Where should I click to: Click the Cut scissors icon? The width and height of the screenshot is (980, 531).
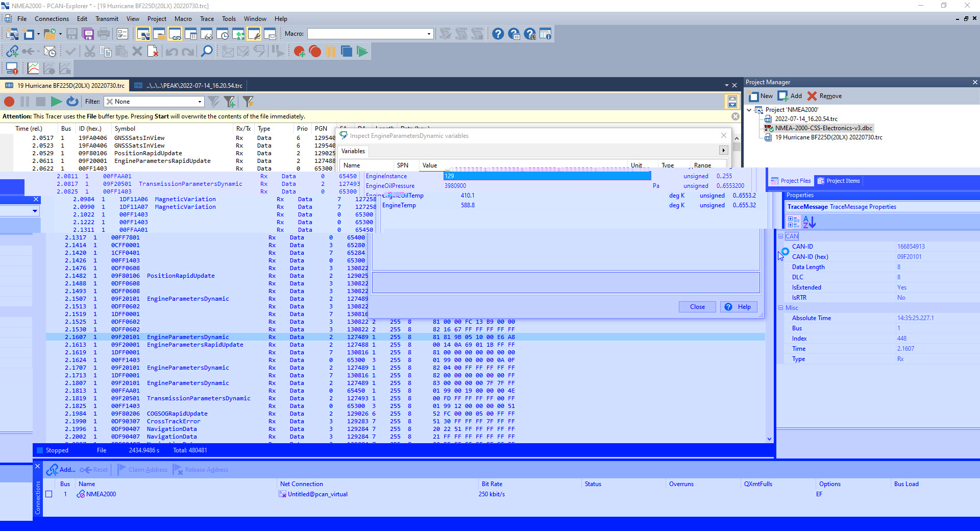click(x=90, y=52)
